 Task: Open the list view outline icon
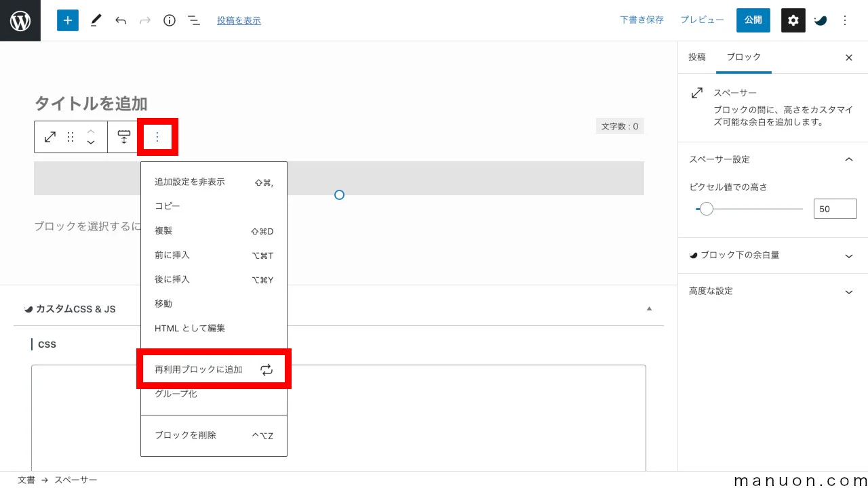click(x=194, y=20)
